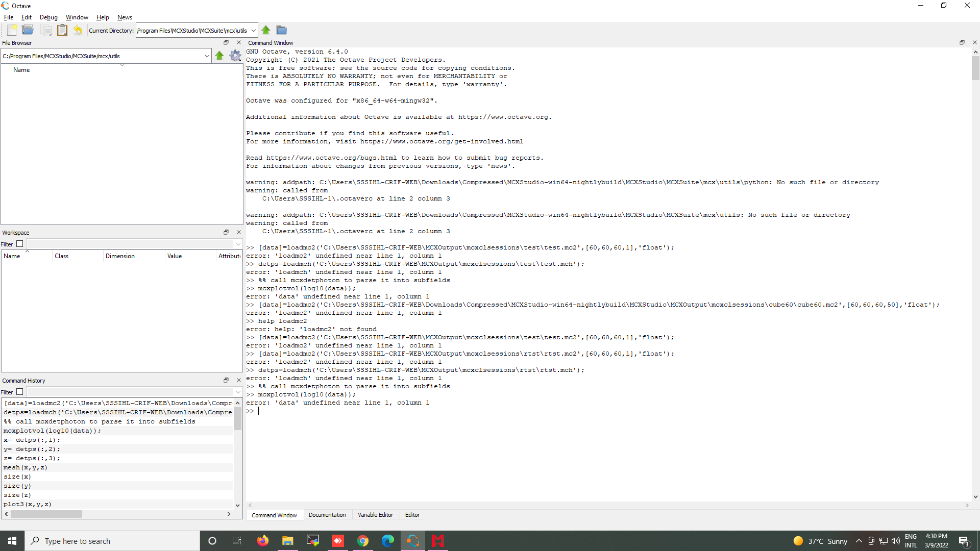980x551 pixels.
Task: Open the Debug menu
Action: (x=48, y=17)
